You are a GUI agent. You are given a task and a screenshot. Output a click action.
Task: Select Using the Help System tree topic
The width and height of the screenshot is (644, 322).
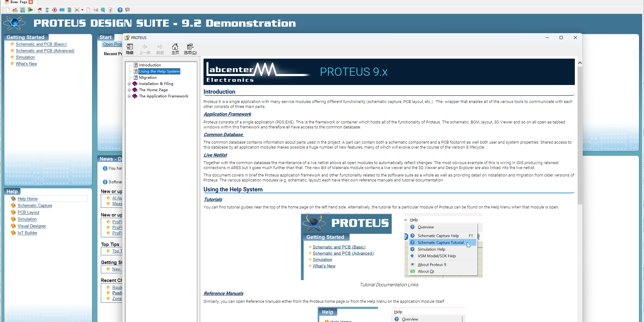coord(159,71)
